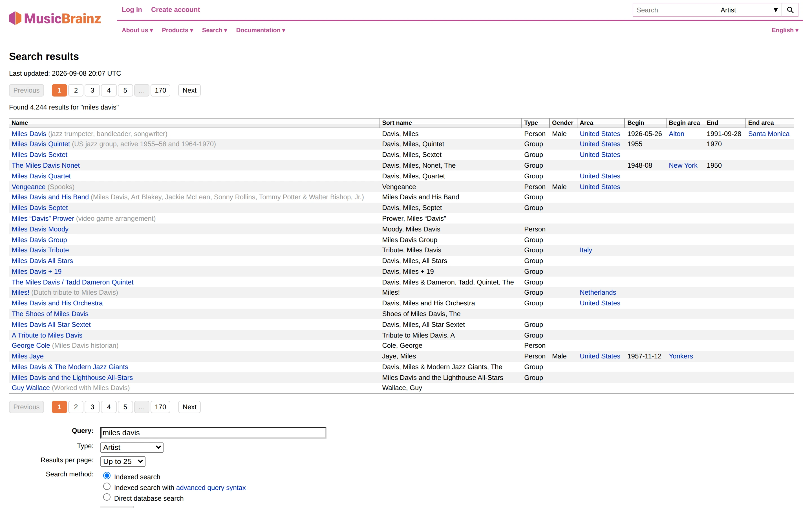Open the Miles Davis Septet link

point(39,208)
